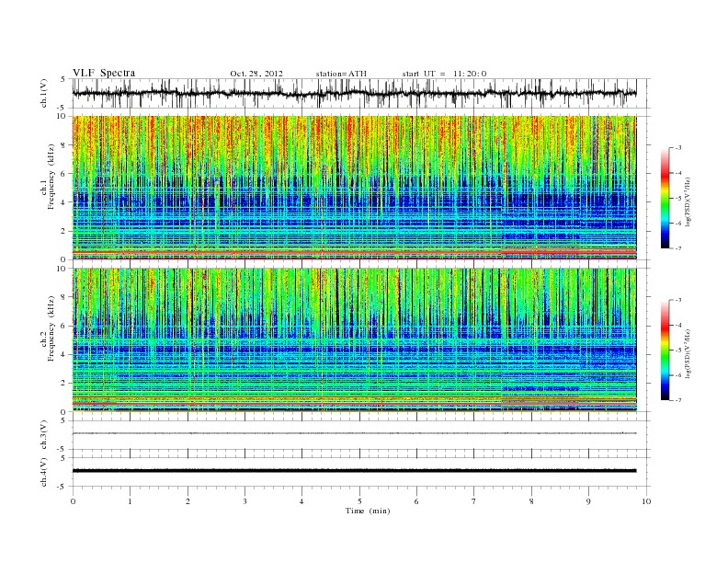The height and width of the screenshot is (563, 728).
Task: Click the "4" kHz tick on ch.2 spectrogram
Action: click(x=64, y=355)
